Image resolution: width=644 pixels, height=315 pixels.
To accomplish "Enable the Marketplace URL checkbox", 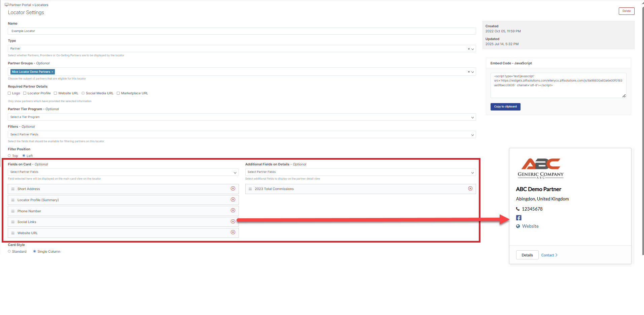I will pyautogui.click(x=118, y=93).
